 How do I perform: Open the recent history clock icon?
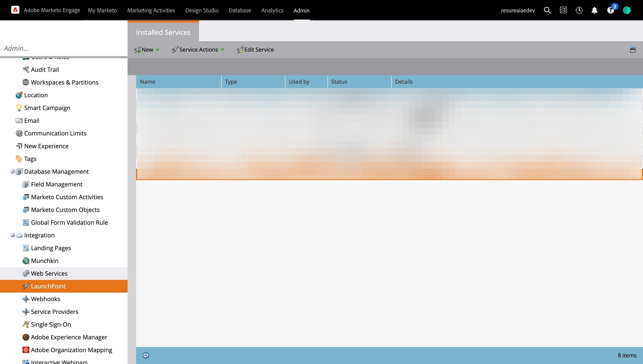click(579, 10)
